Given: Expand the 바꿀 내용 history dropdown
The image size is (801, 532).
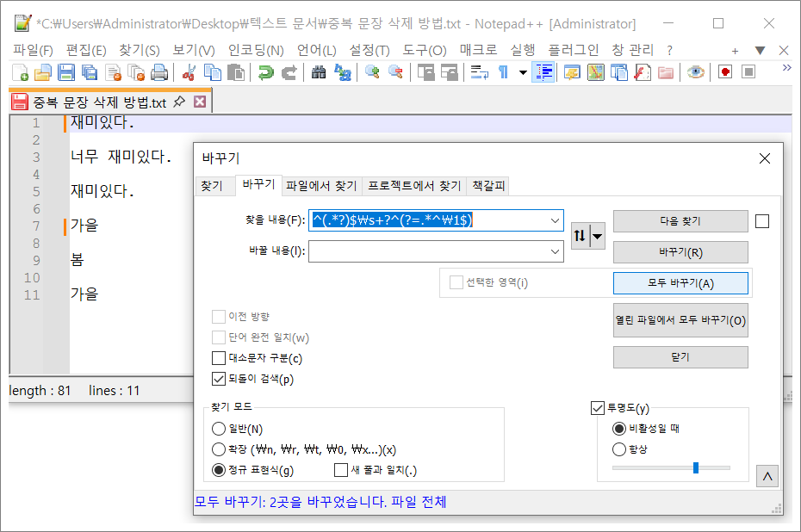Looking at the screenshot, I should (555, 251).
